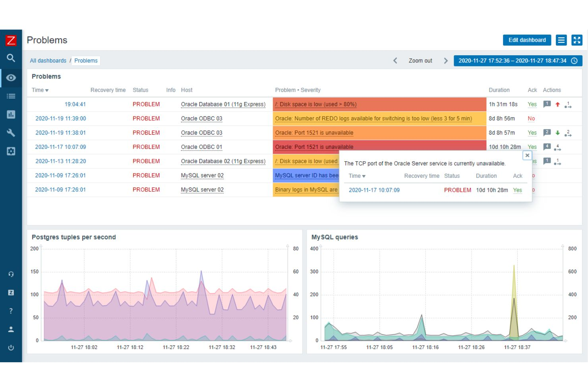Open the Monitoring eye menu
Screen dimensions: 588x392
11,77
